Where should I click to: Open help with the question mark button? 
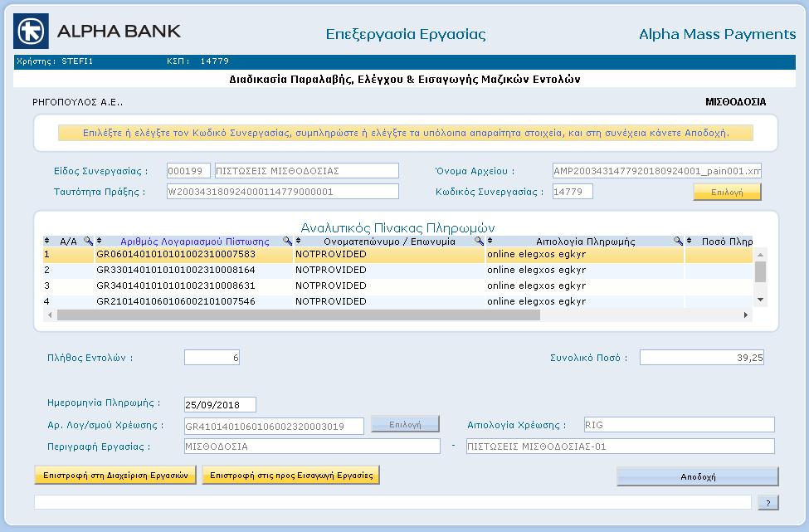click(768, 503)
